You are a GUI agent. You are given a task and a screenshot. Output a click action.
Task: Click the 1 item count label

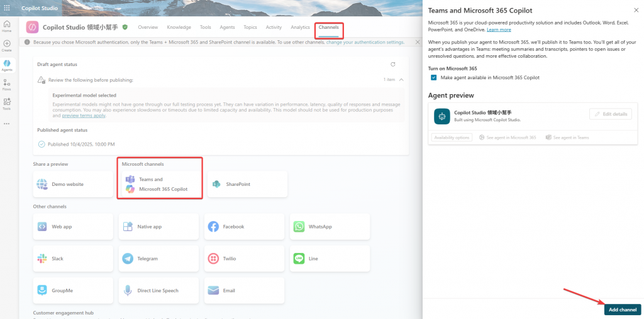coord(389,80)
